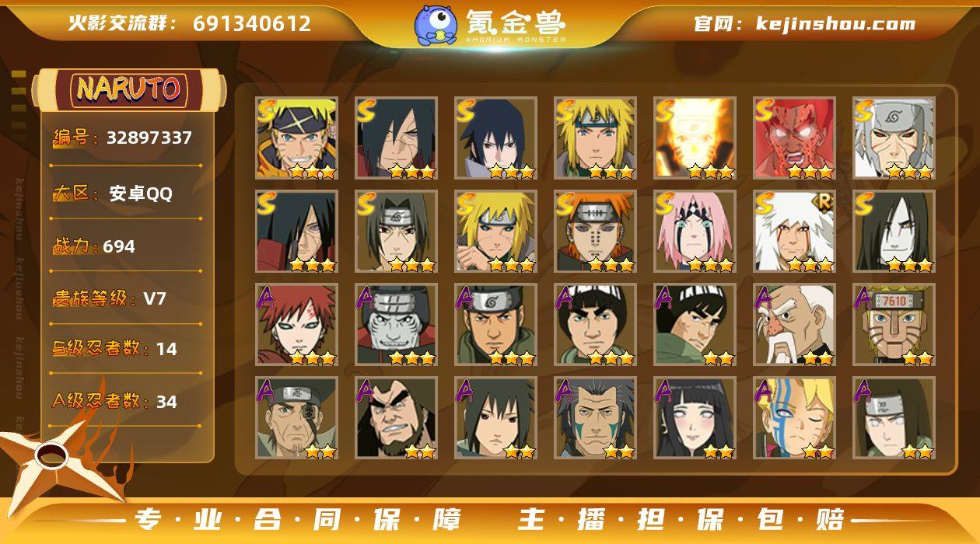Pick the red-haired Gaara A-rank portrait

click(x=296, y=325)
